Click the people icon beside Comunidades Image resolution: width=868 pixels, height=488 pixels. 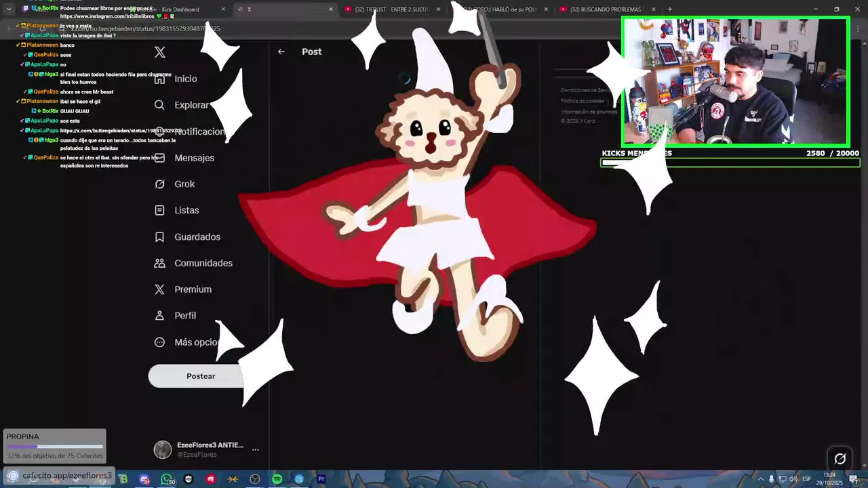pos(159,263)
